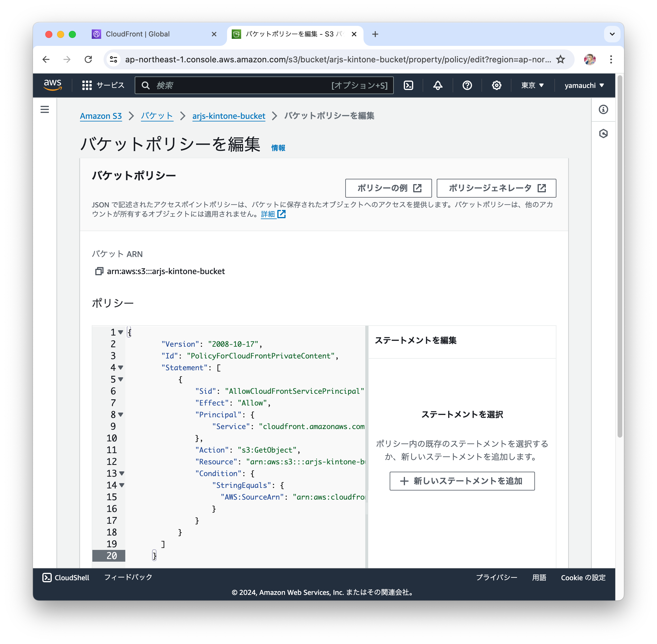The width and height of the screenshot is (657, 644).
Task: Launch CloudShell from the top navigation bar
Action: [x=408, y=85]
